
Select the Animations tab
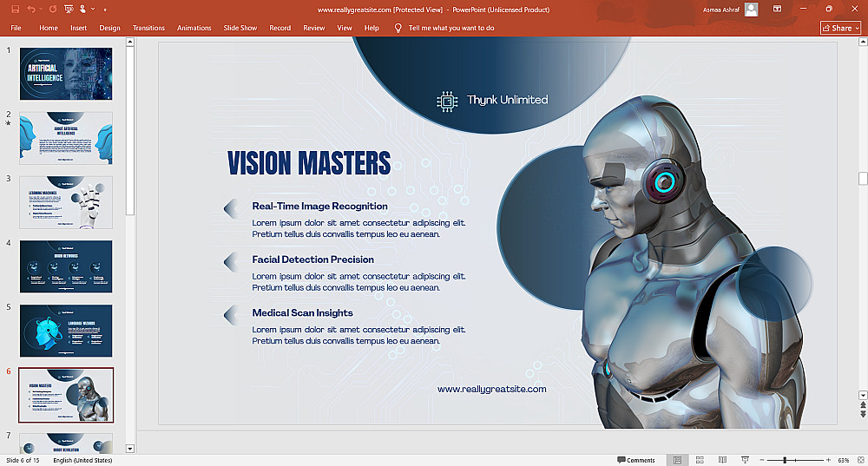pos(194,28)
